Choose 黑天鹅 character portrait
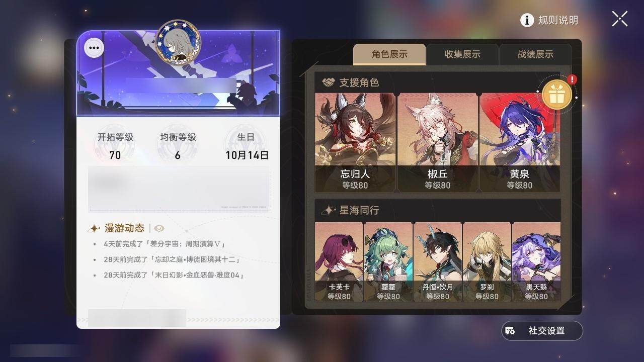Viewport: 644px width, 362px height. pos(536,262)
